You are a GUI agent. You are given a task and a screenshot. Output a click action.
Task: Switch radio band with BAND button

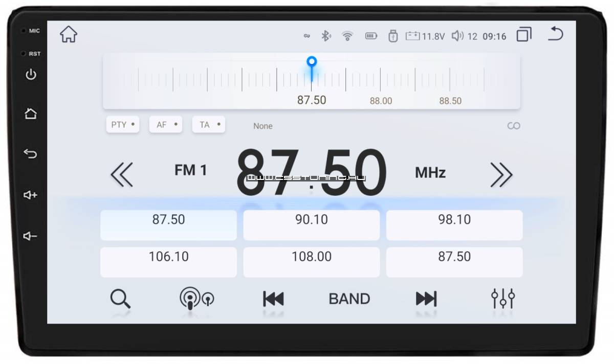[x=349, y=299]
